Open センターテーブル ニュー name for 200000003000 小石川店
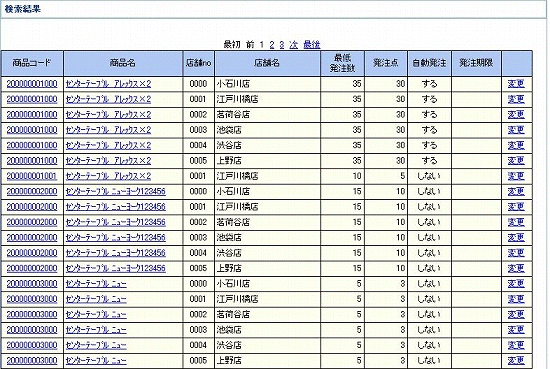550x369 pixels. coord(96,284)
